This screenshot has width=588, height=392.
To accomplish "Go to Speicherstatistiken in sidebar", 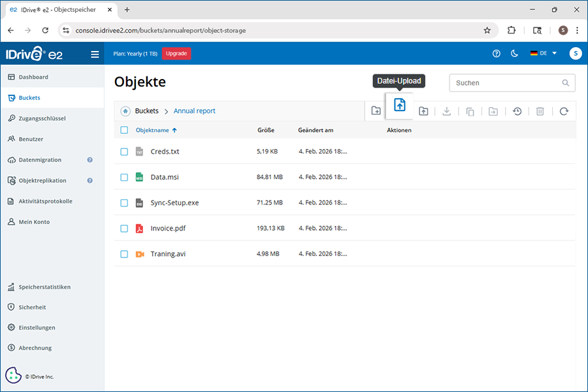I will [x=44, y=287].
